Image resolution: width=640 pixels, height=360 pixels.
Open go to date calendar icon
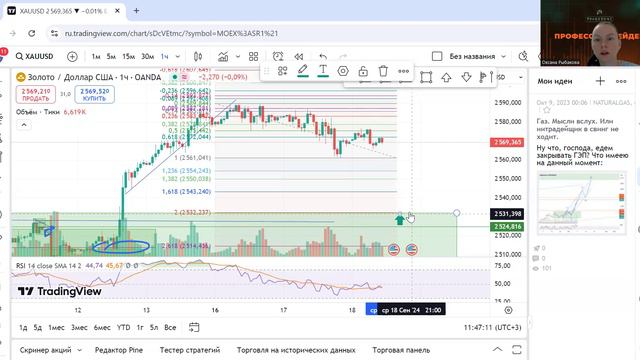[x=194, y=327]
